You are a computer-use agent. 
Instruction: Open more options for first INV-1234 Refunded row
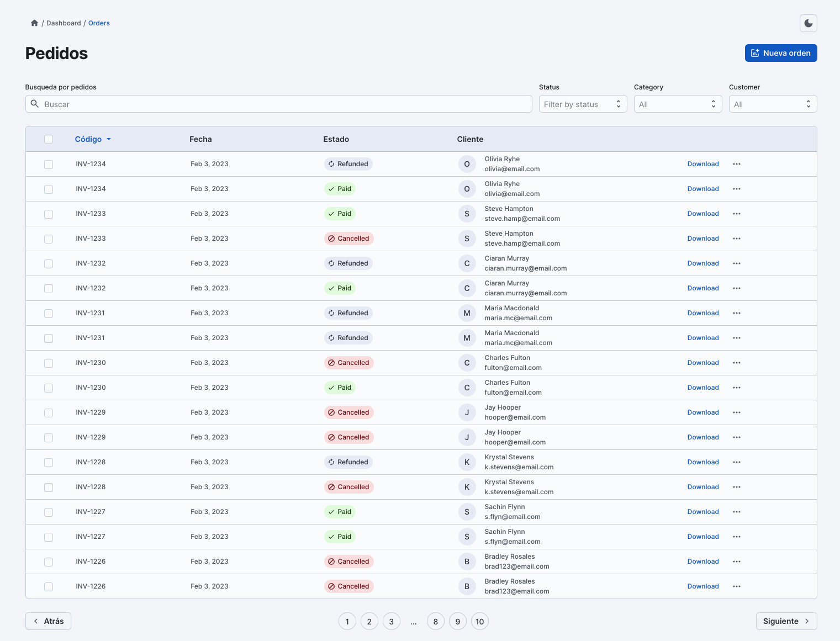coord(737,164)
